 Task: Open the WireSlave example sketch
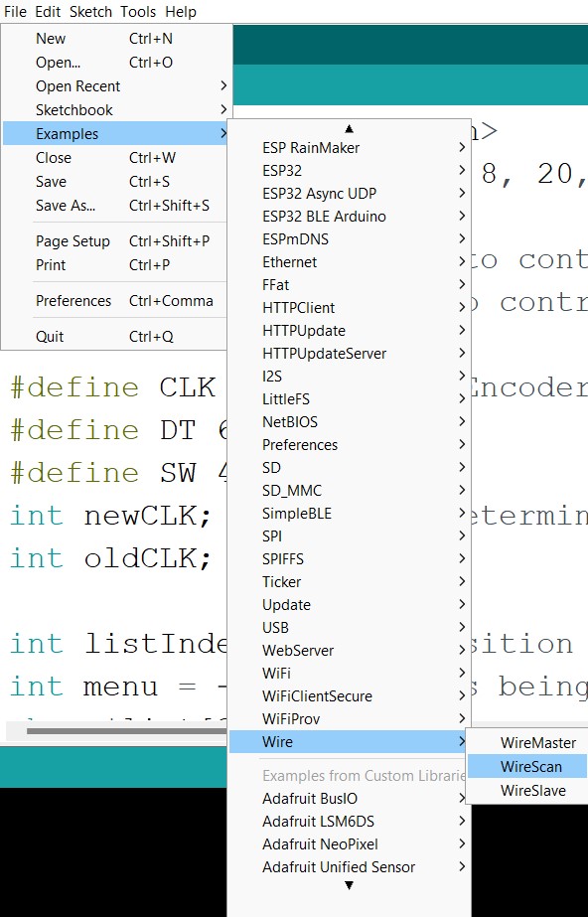(527, 791)
